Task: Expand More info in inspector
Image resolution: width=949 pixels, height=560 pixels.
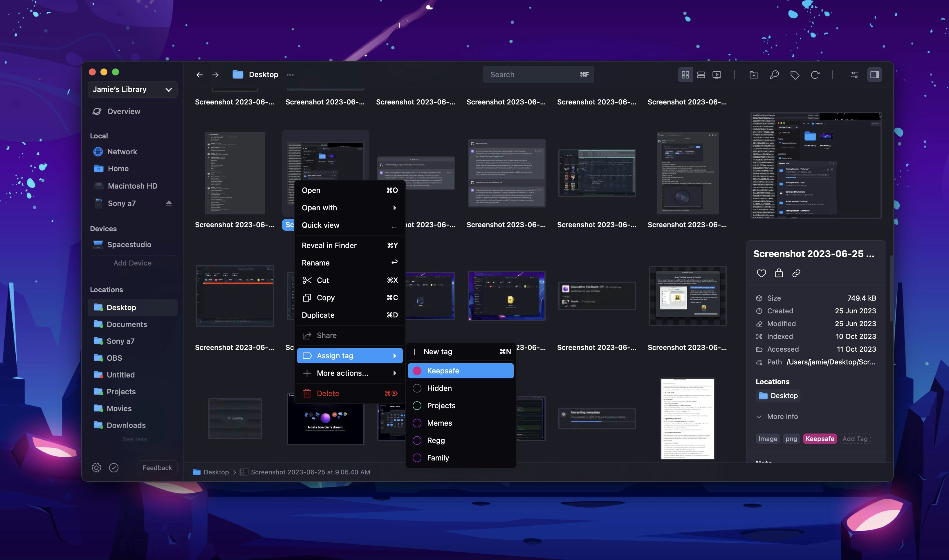Action: point(777,416)
